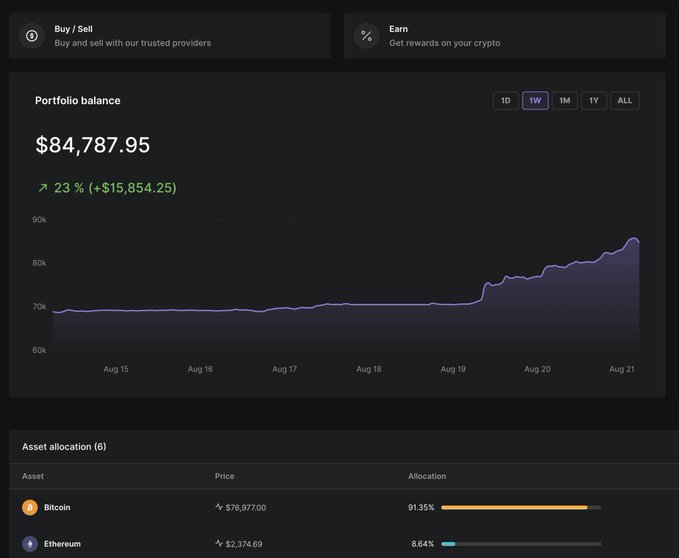Click the Asset allocation (6) heading
This screenshot has height=558, width=679.
64,447
